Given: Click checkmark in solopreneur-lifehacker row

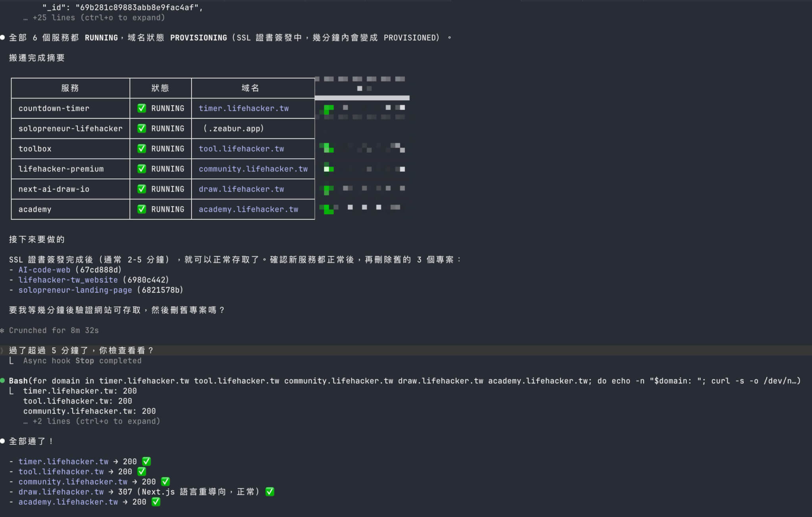Looking at the screenshot, I should 142,129.
